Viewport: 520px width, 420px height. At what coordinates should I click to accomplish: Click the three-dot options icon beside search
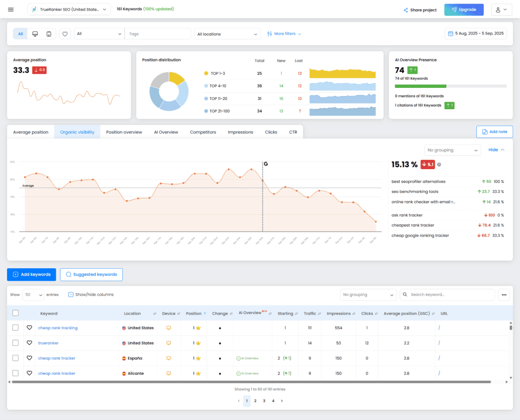(x=504, y=295)
